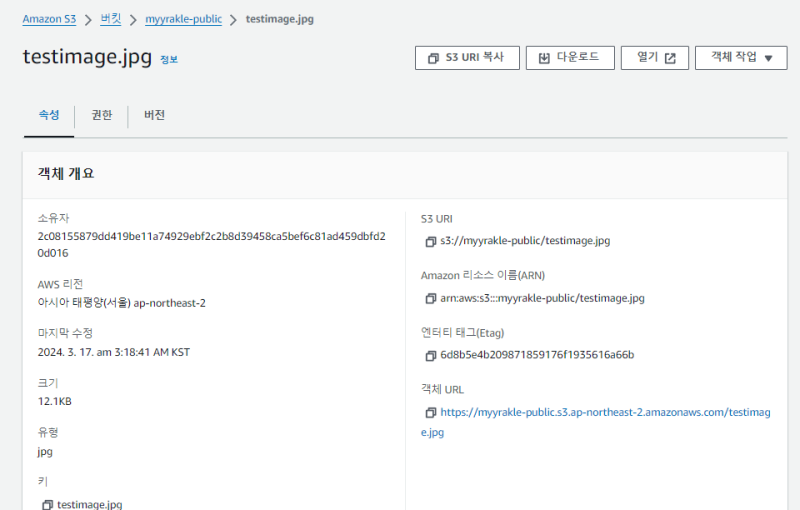Click the arn:aws:s3 resource name text
The image size is (800, 510).
[542, 298]
